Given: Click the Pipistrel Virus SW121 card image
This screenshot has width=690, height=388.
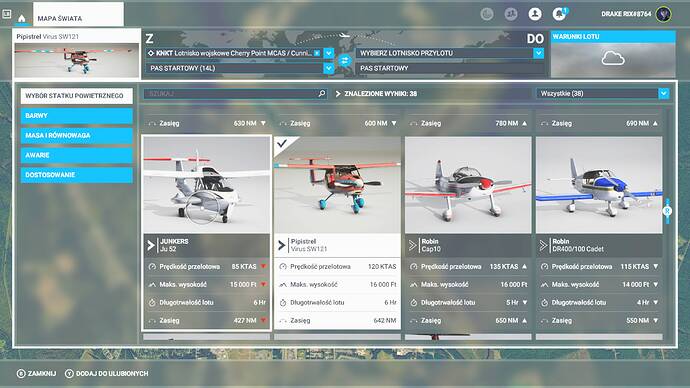Looking at the screenshot, I should tap(338, 185).
